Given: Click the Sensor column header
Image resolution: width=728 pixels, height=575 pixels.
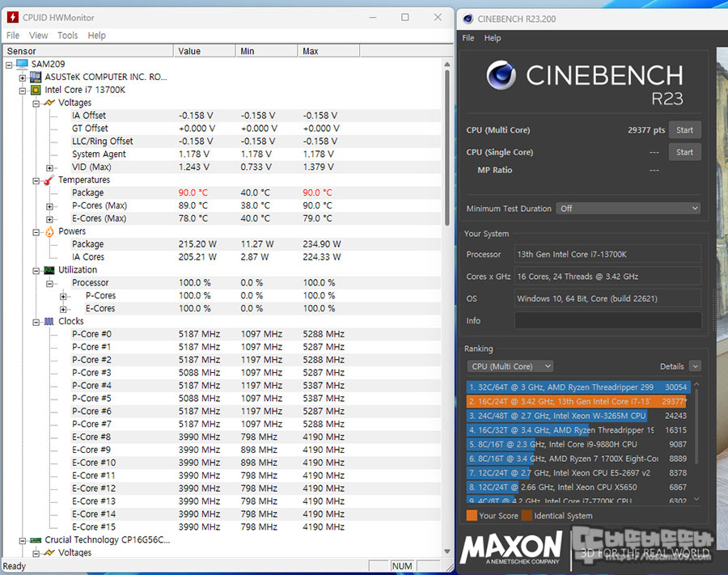Looking at the screenshot, I should click(x=88, y=51).
